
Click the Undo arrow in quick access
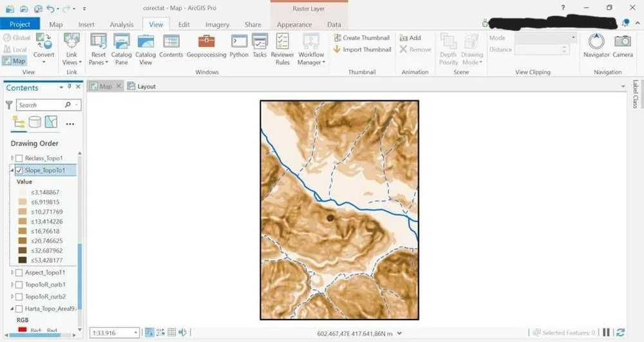click(x=50, y=8)
